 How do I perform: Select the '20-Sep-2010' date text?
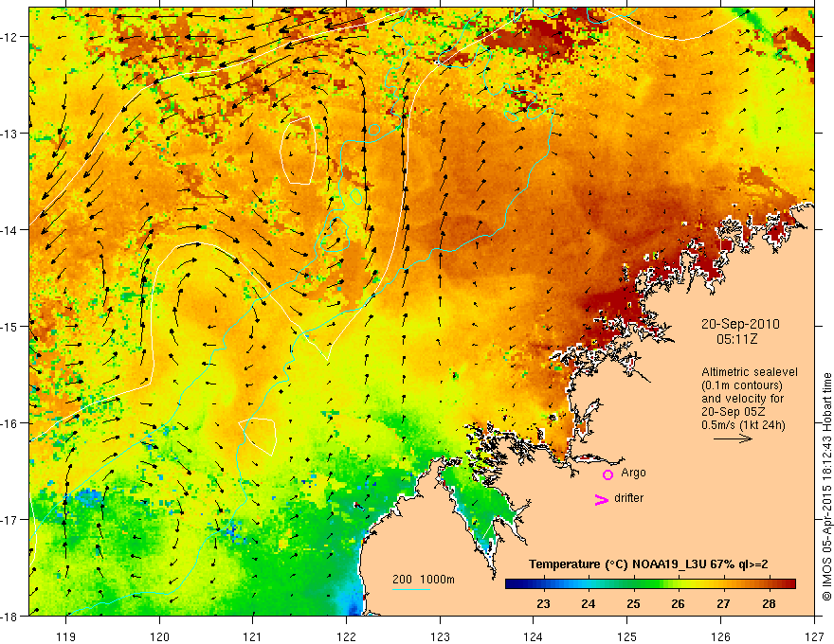(740, 324)
